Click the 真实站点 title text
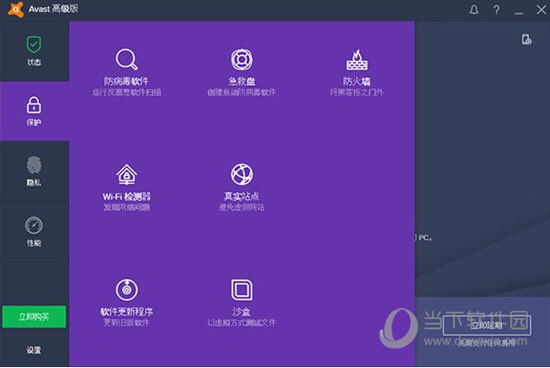Screen dimensions: 550x368 tap(241, 196)
